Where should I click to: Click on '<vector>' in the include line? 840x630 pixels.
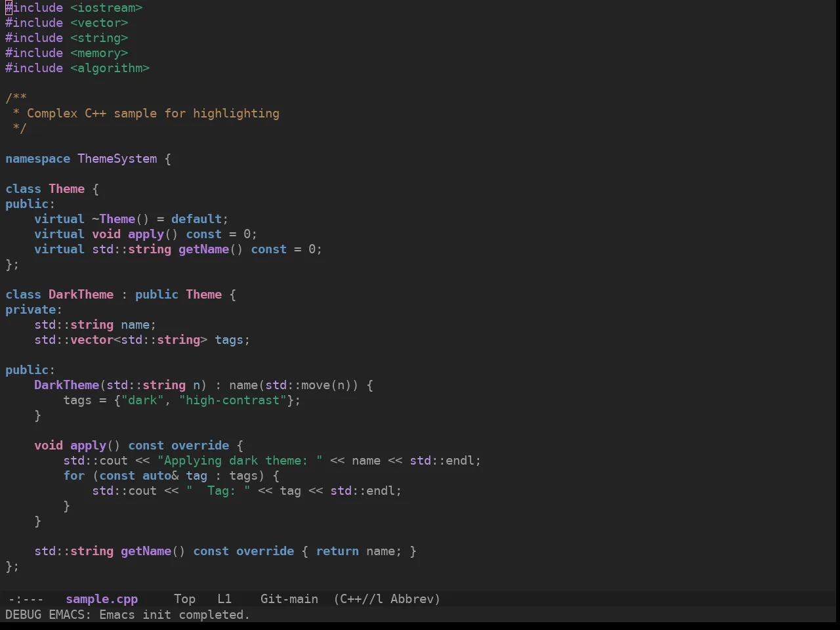click(99, 23)
